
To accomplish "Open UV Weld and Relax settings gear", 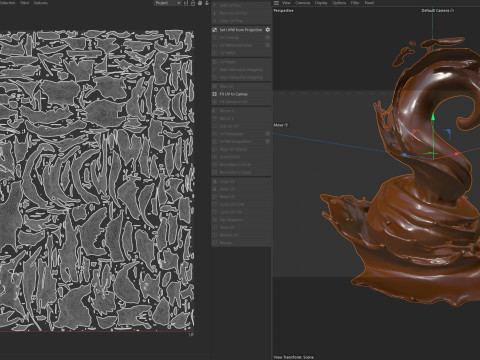I will point(268,45).
